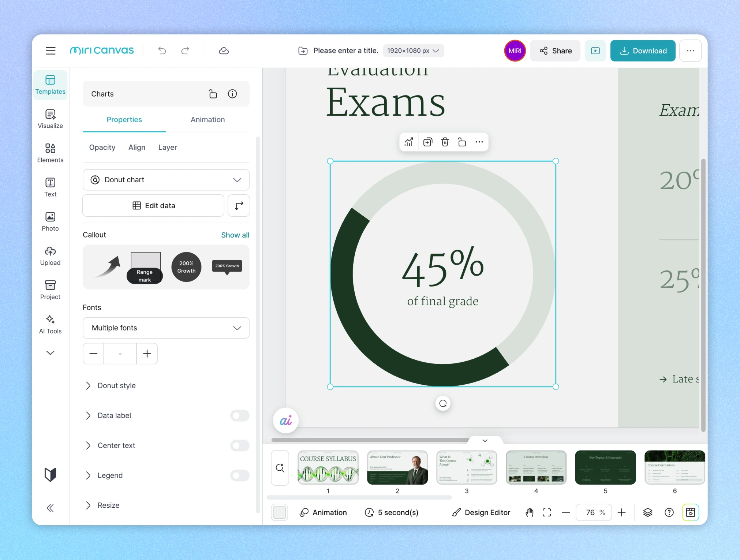
Task: Open the Opacity option
Action: 102,148
